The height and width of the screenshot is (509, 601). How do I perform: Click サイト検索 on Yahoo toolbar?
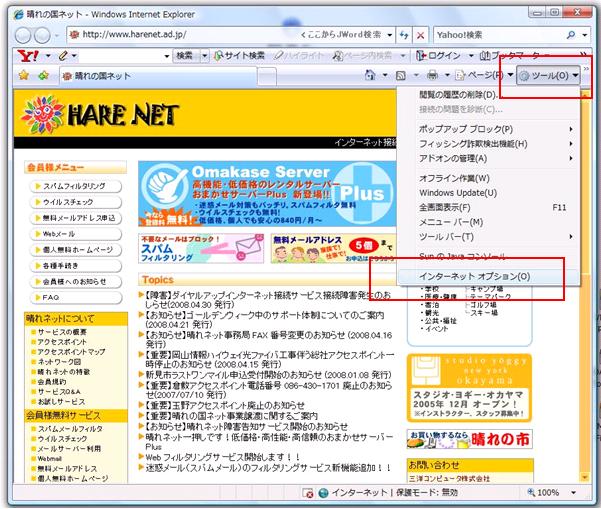[239, 56]
